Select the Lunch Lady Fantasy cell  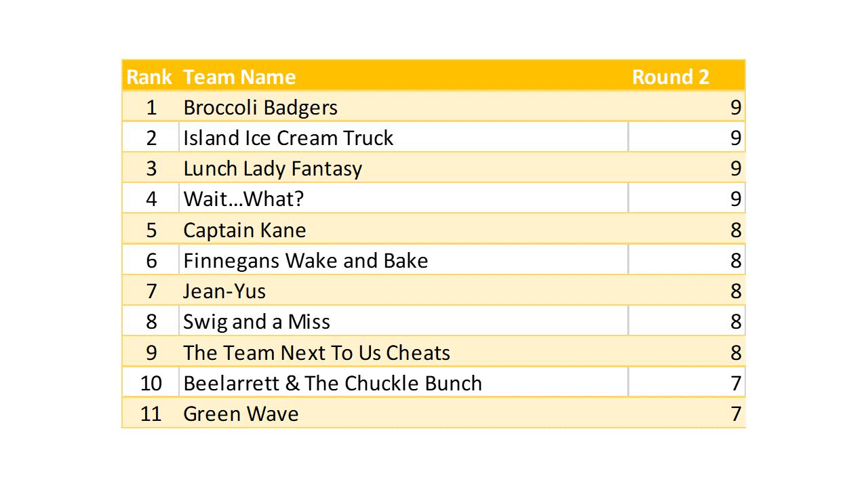[x=273, y=169]
